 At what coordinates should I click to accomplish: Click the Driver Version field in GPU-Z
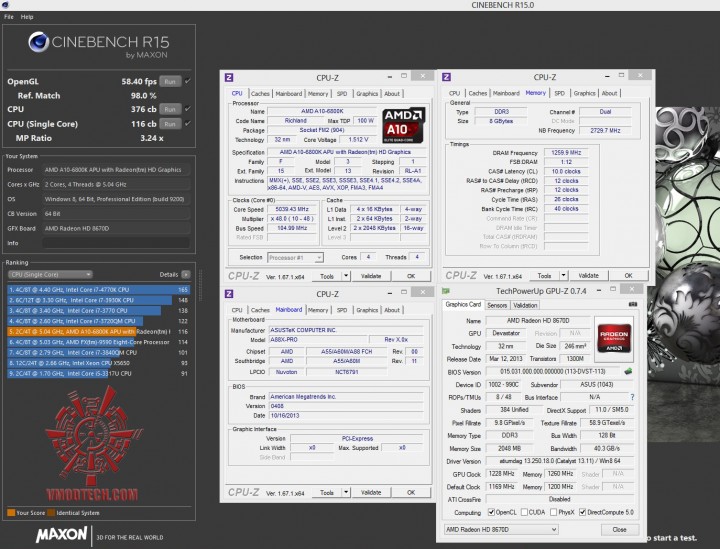[x=560, y=461]
